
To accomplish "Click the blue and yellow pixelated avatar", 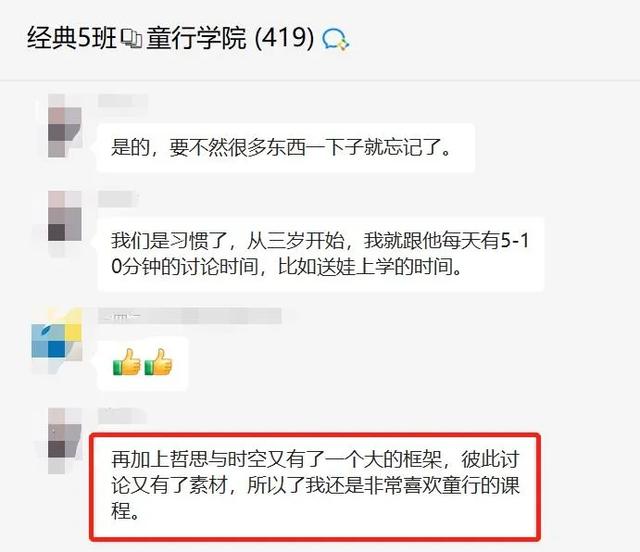I will coord(57,341).
